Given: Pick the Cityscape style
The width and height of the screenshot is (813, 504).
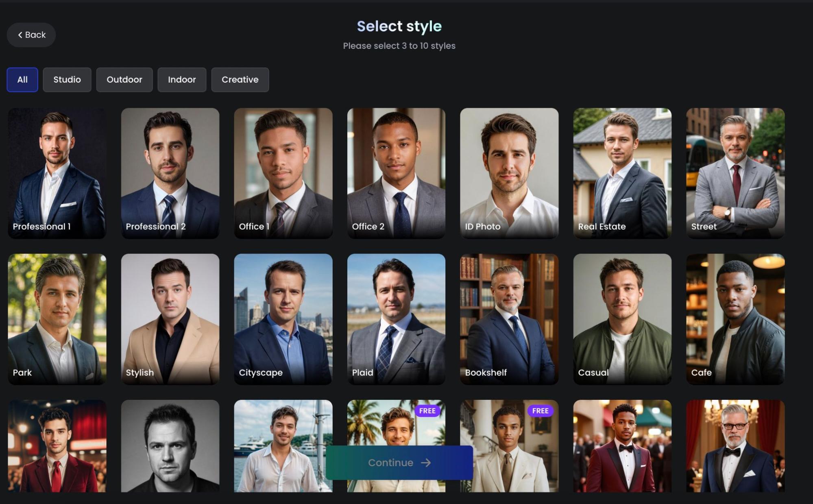Looking at the screenshot, I should point(283,319).
